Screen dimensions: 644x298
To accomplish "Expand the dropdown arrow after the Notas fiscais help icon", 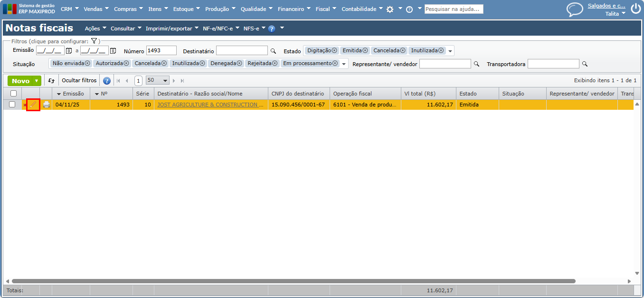I will coord(282,28).
